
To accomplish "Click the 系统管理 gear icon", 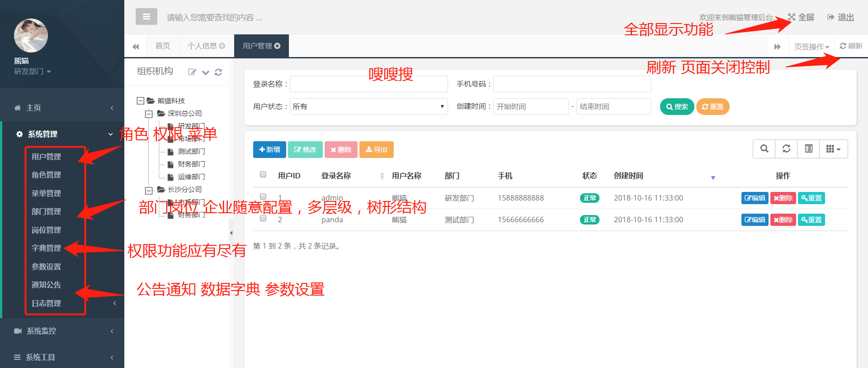I will pos(19,134).
